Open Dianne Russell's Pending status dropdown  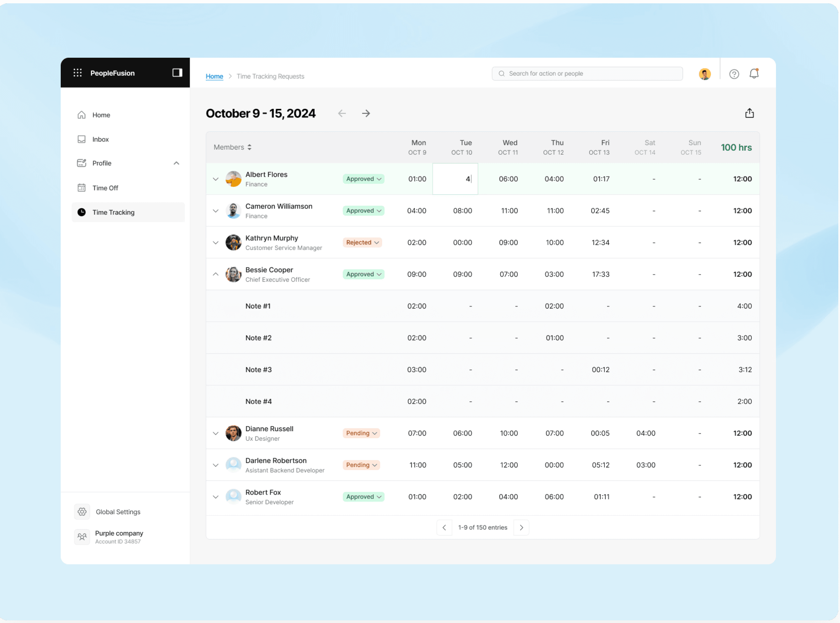361,433
